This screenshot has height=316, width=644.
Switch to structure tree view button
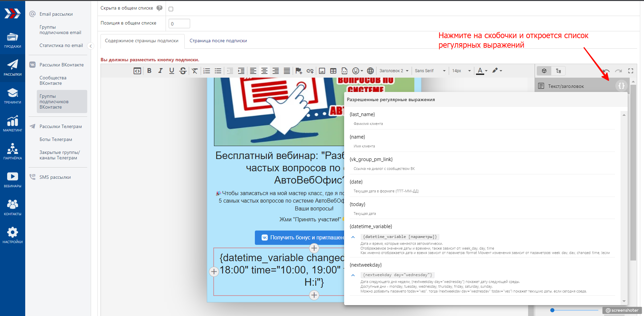click(558, 71)
